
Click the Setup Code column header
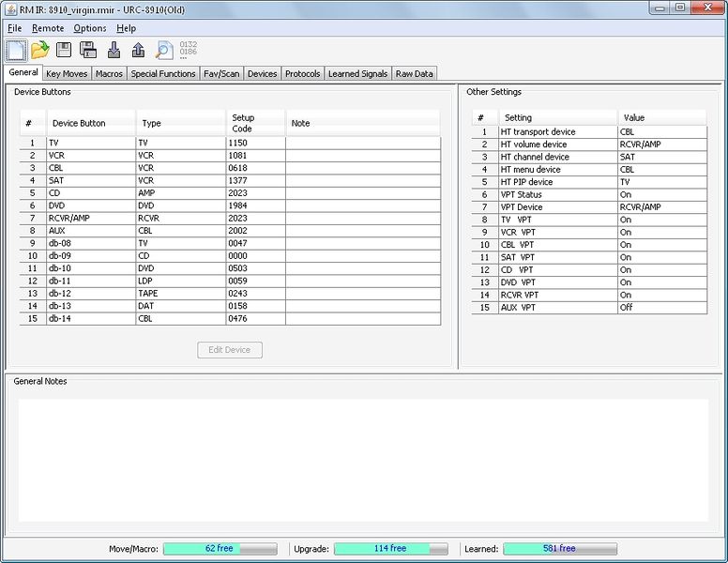255,123
